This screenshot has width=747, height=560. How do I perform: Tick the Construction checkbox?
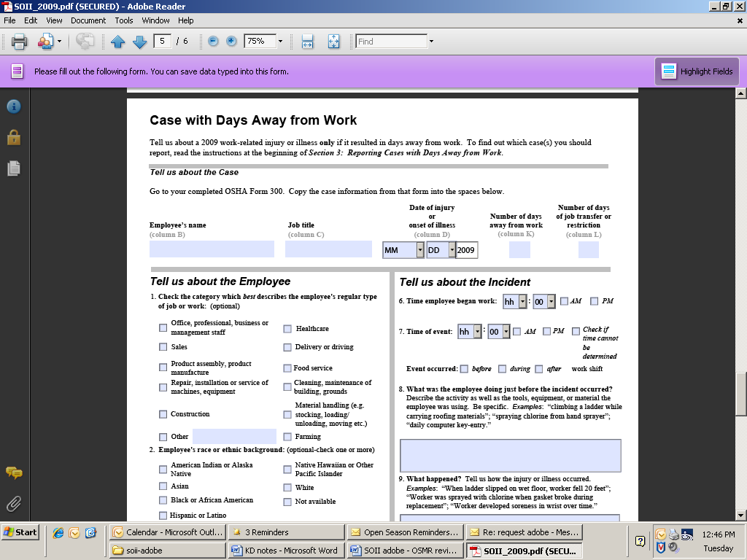[x=163, y=414]
